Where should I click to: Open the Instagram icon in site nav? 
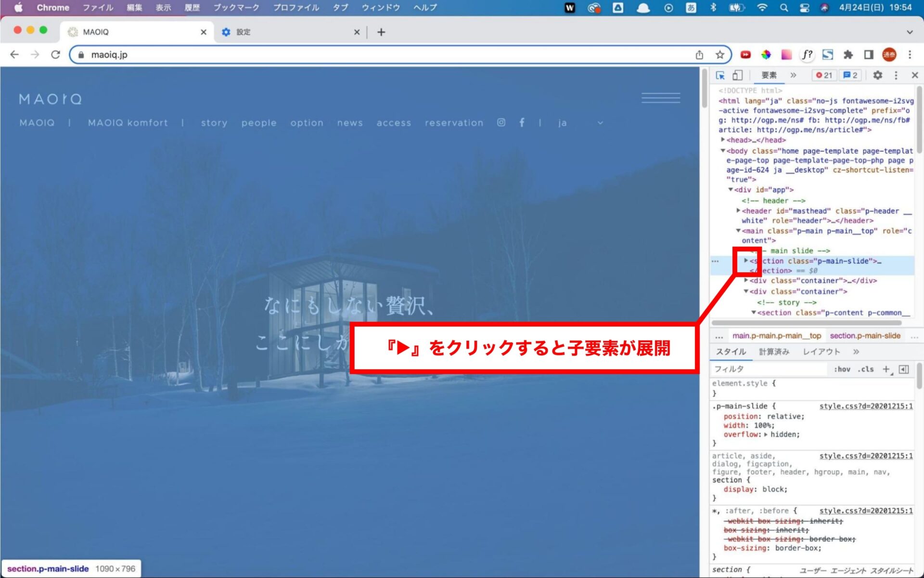[x=501, y=122]
